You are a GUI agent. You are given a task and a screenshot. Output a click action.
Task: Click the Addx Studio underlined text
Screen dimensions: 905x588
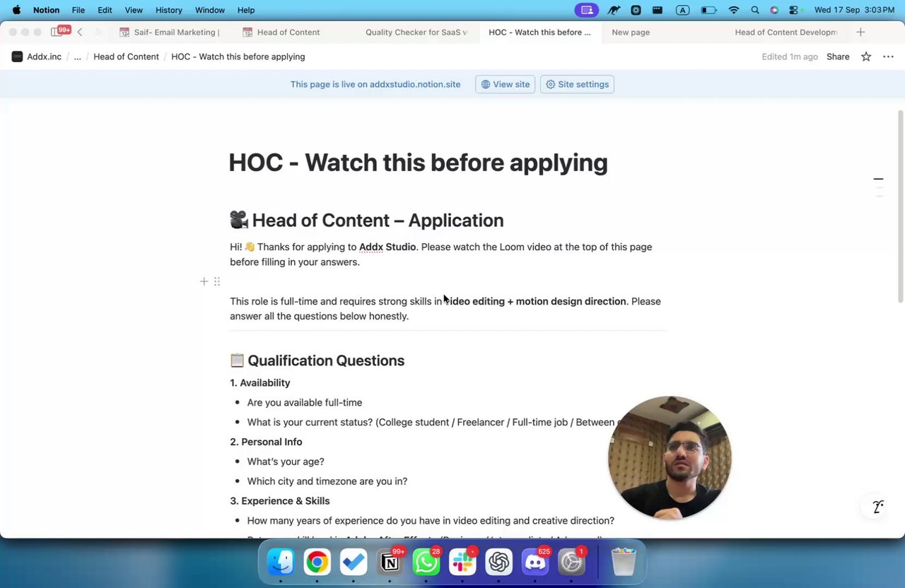[387, 247]
